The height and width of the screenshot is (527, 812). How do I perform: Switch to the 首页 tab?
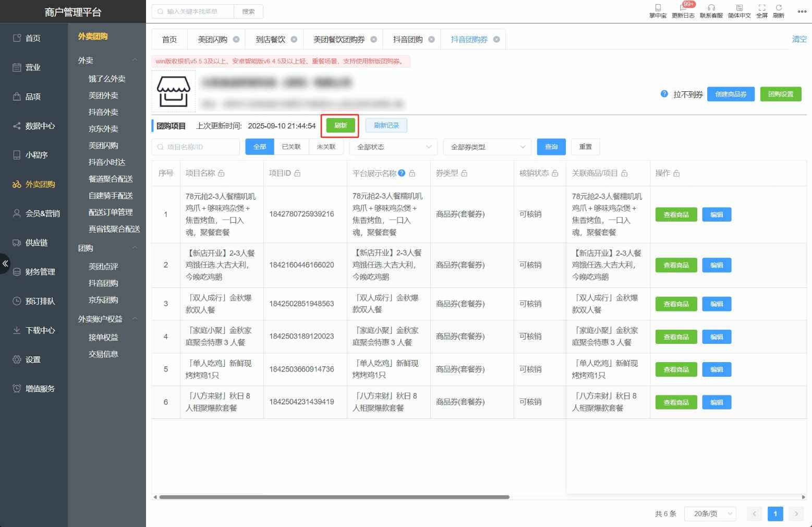coord(169,40)
